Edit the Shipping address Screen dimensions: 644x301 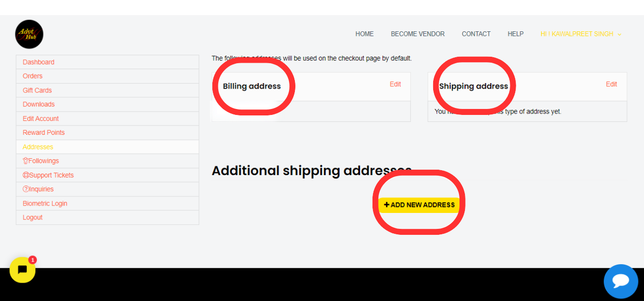[x=611, y=84]
